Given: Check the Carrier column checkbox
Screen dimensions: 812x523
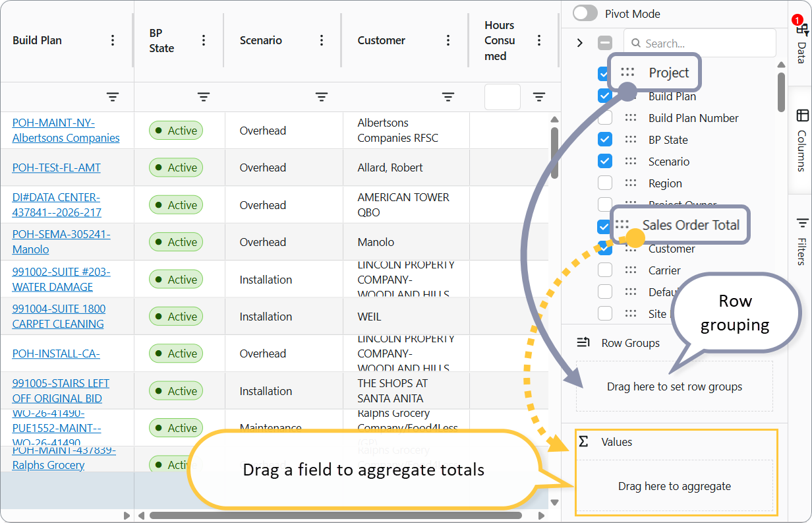Looking at the screenshot, I should [x=604, y=270].
